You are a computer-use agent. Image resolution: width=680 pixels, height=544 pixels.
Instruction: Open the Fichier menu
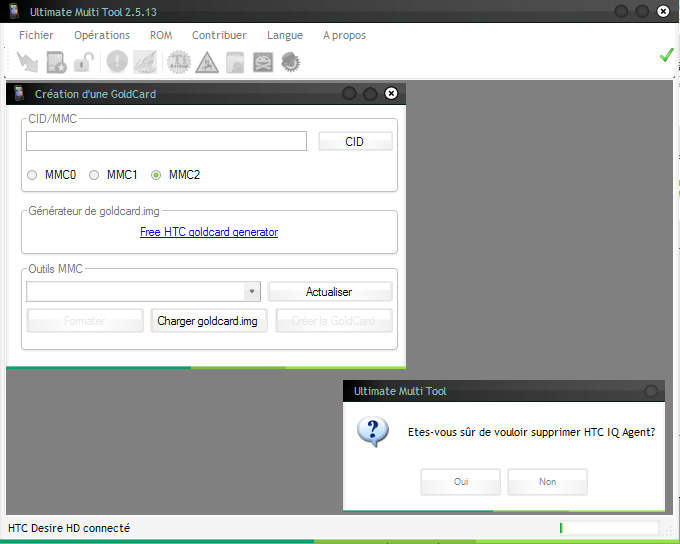pos(36,35)
